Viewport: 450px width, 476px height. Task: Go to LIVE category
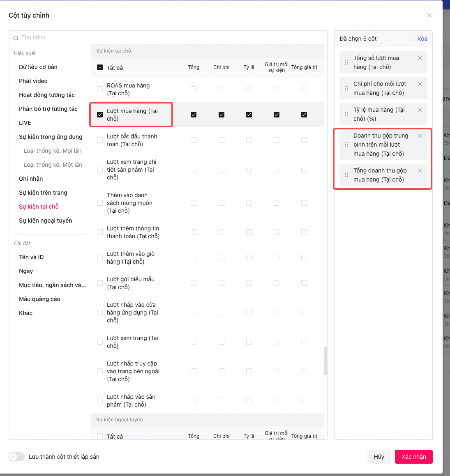25,123
